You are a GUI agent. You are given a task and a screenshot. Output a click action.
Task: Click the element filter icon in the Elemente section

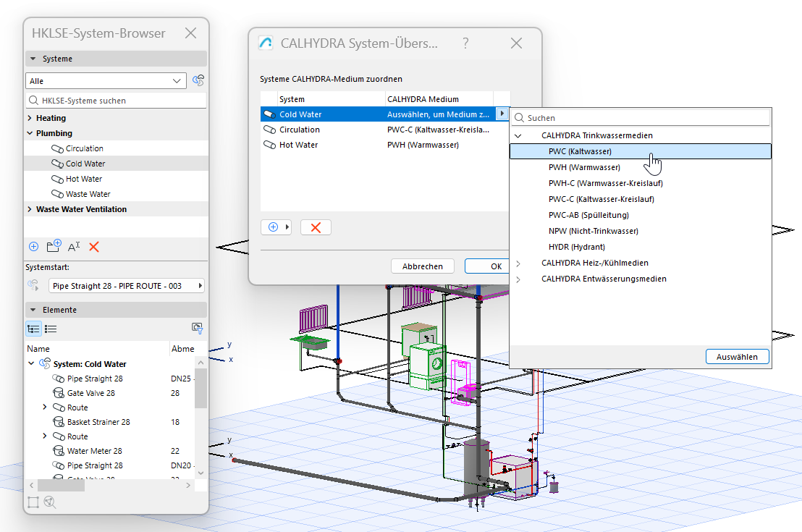click(196, 329)
